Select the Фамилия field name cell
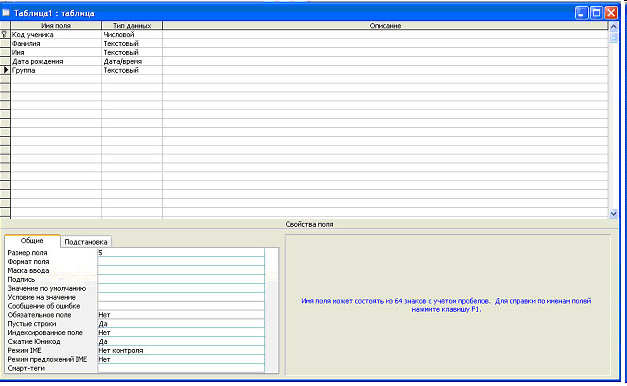The image size is (627, 386). [x=56, y=43]
